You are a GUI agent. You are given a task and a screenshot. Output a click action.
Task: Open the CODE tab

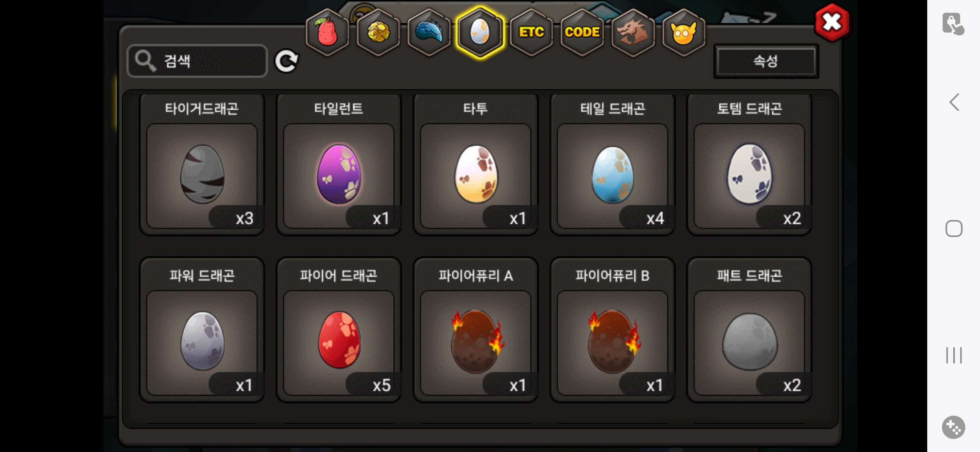(x=582, y=33)
